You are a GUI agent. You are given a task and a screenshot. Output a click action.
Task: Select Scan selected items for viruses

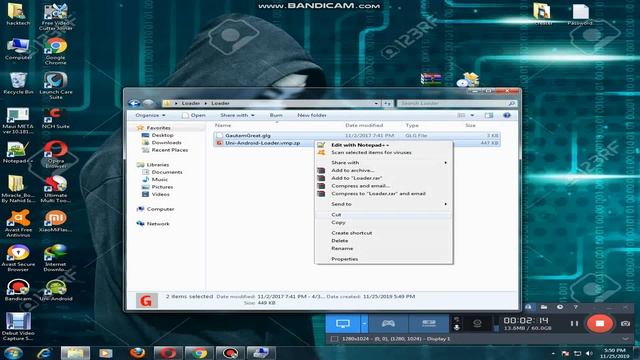click(x=384, y=153)
